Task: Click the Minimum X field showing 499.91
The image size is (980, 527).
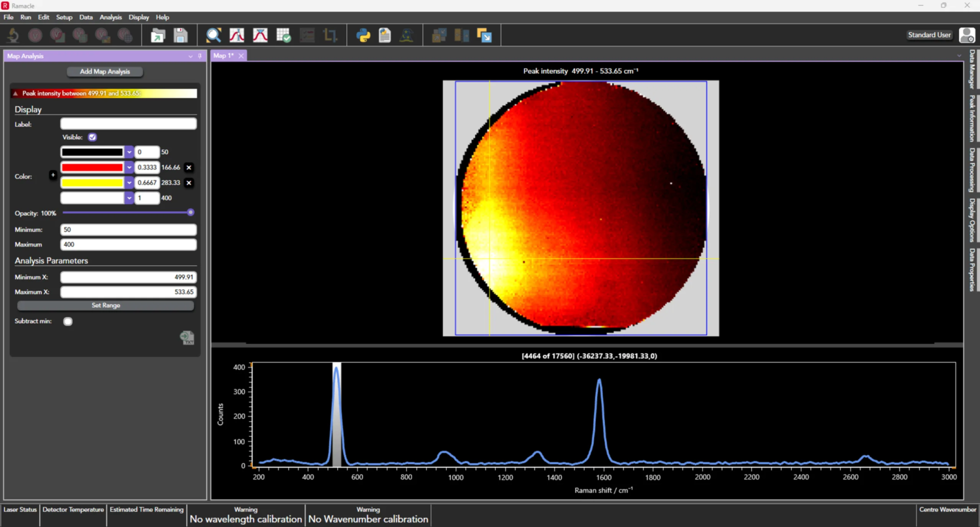Action: 129,277
